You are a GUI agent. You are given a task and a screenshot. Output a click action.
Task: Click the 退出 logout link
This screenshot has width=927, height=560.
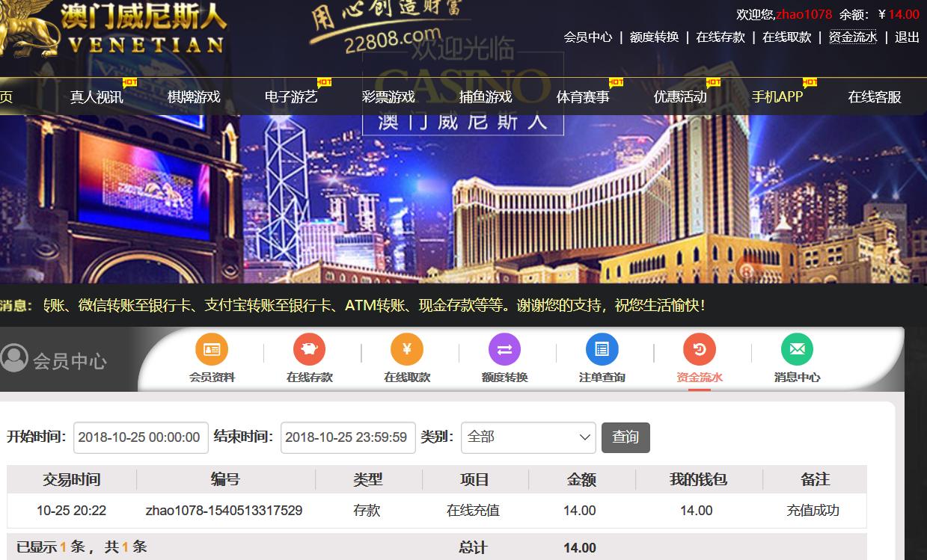907,37
